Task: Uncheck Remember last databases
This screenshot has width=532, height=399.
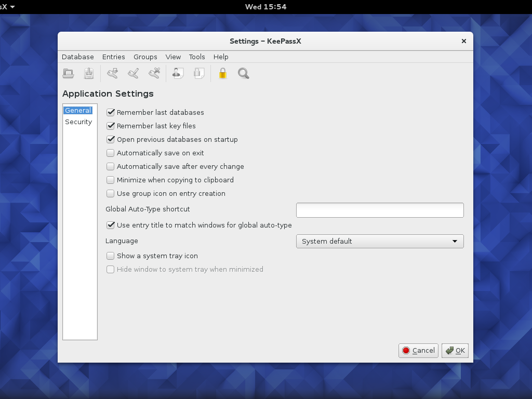Action: pyautogui.click(x=111, y=112)
